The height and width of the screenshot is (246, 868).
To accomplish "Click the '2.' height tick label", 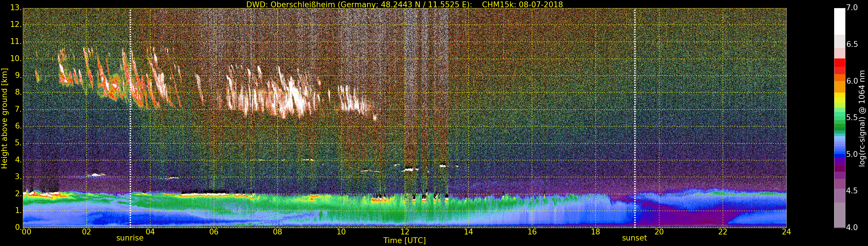I will click(18, 193).
